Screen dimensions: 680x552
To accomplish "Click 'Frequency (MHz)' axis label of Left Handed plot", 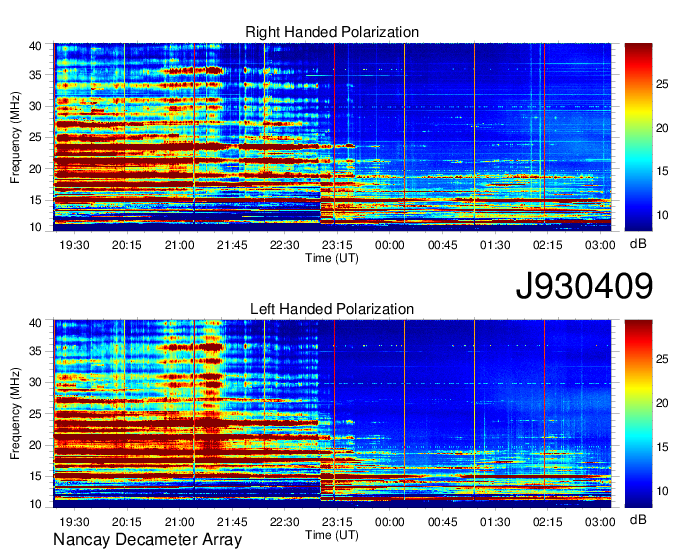I will [15, 413].
